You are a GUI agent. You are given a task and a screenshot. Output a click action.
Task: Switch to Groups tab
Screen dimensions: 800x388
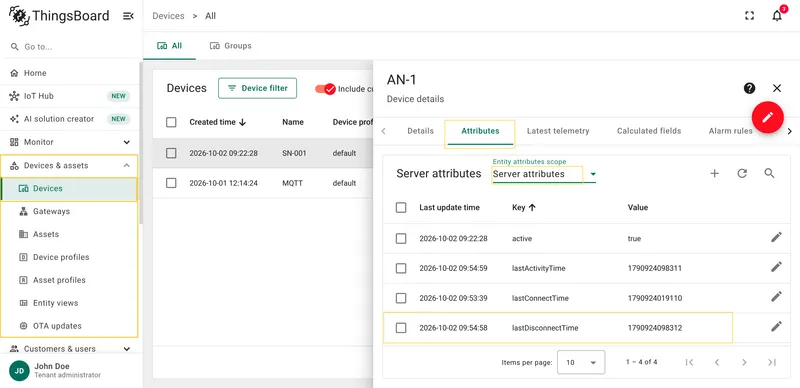(x=231, y=46)
